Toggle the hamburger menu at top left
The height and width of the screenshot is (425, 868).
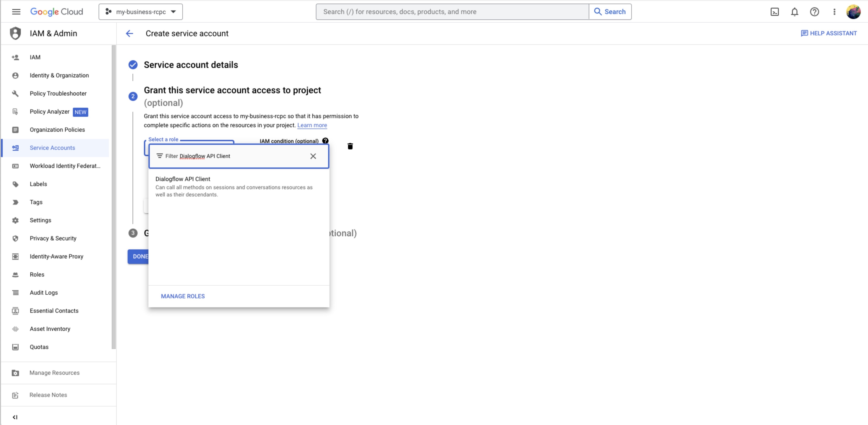(16, 11)
